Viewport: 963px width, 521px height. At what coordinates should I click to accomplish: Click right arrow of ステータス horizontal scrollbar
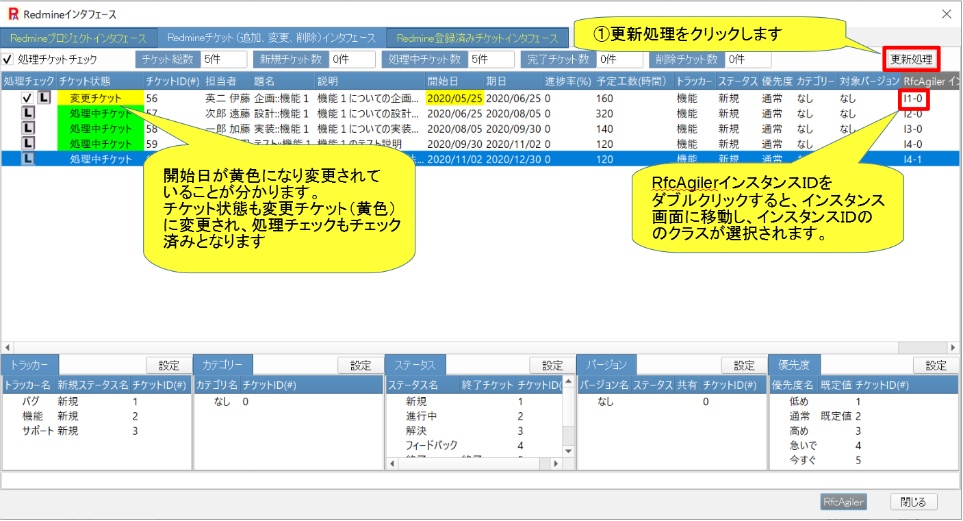pos(556,464)
